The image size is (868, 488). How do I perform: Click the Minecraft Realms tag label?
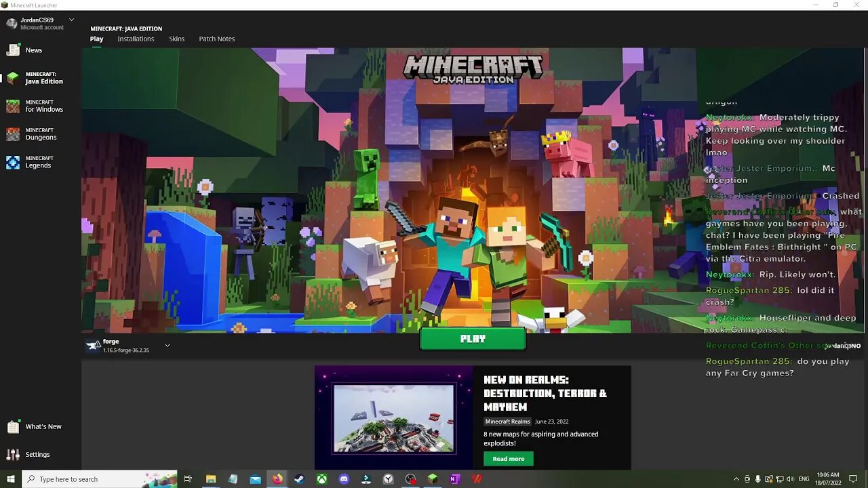click(507, 422)
